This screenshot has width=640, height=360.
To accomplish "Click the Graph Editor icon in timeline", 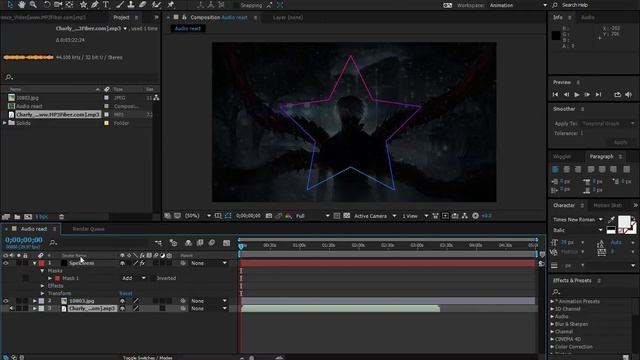I will tap(227, 243).
